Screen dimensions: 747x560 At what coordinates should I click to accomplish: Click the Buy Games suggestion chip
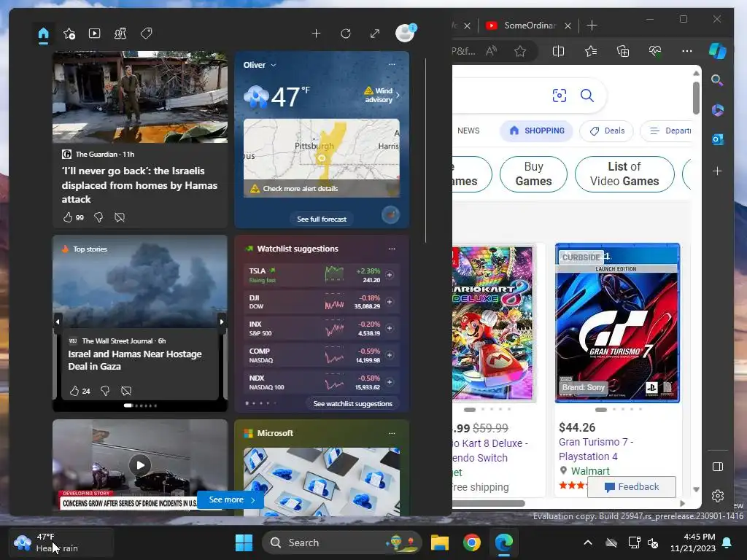533,174
